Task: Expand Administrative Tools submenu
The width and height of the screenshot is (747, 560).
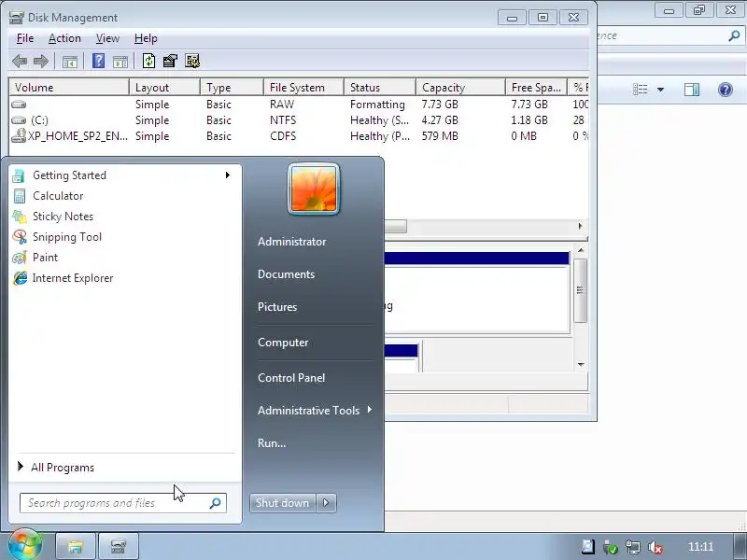Action: click(315, 411)
